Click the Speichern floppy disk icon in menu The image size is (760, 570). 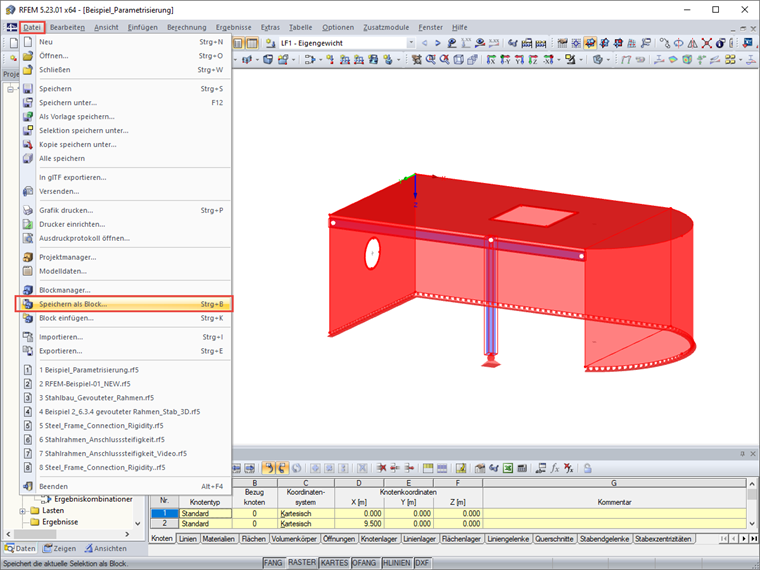point(28,89)
